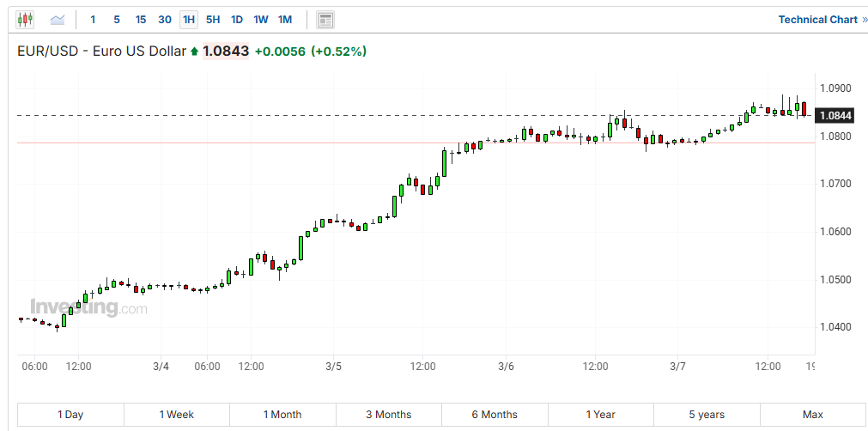Show the 1 Day time range

tap(70, 415)
